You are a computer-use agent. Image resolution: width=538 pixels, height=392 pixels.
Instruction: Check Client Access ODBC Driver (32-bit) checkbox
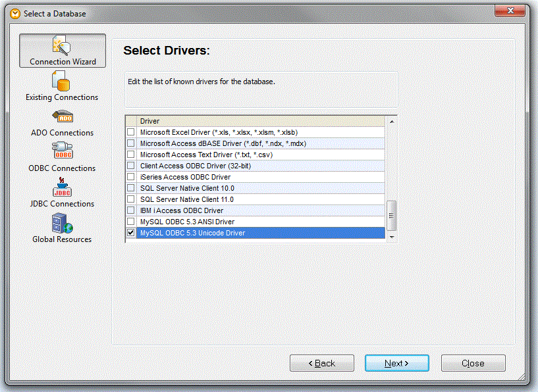[x=131, y=166]
